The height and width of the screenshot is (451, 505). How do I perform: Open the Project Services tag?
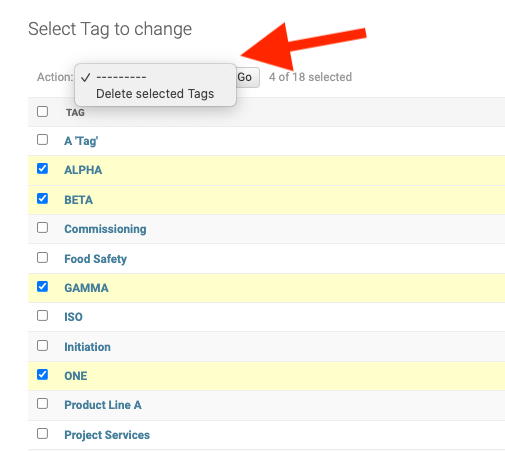click(x=107, y=435)
